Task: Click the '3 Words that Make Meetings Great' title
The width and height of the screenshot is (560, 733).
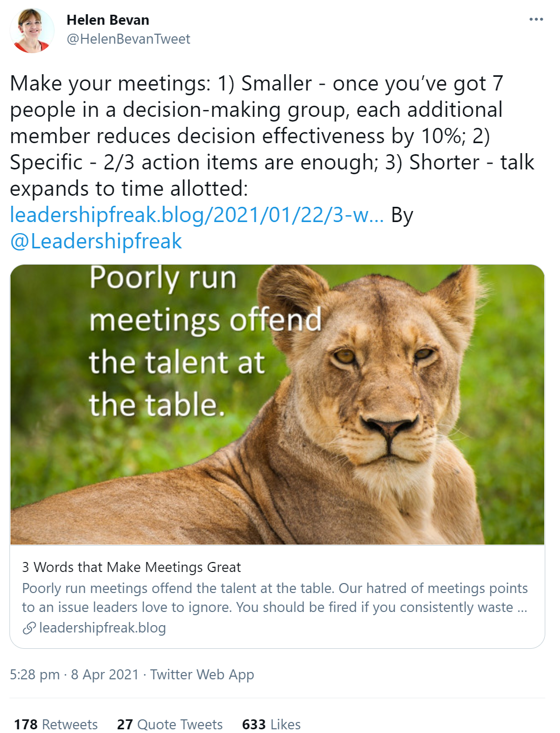Action: tap(131, 567)
